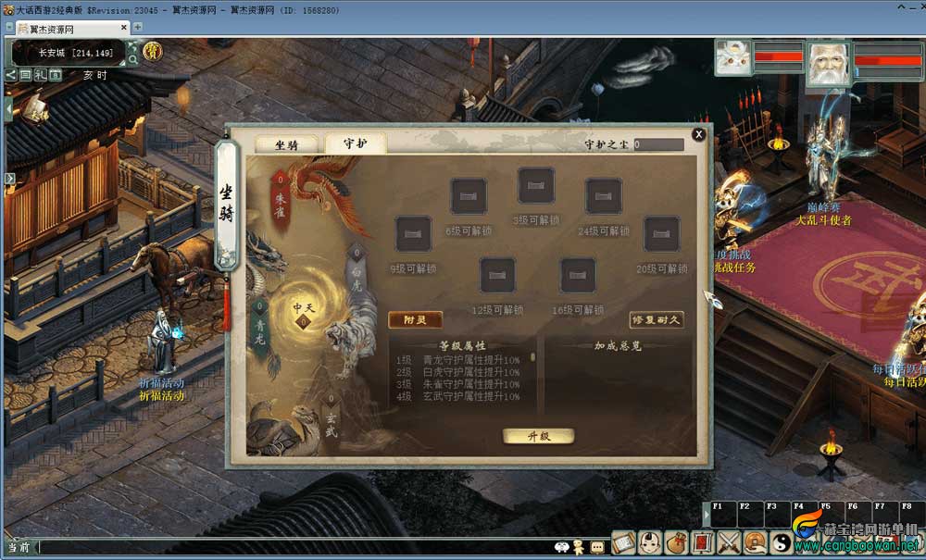Select the 翼杰资源网 window tab
Image resolution: width=926 pixels, height=560 pixels.
pyautogui.click(x=71, y=29)
